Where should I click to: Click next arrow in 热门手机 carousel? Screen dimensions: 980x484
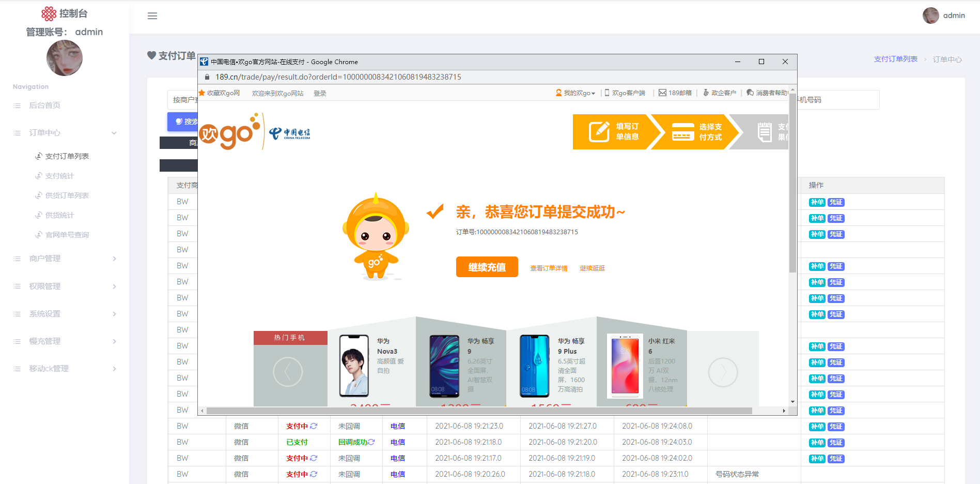tap(723, 372)
